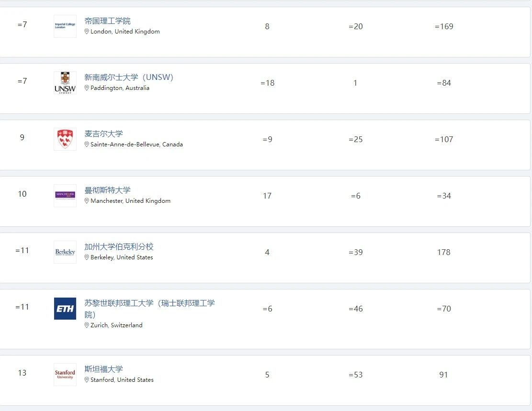Click the location pin beside Zurich, Switzerland
The width and height of the screenshot is (532, 411).
87,325
